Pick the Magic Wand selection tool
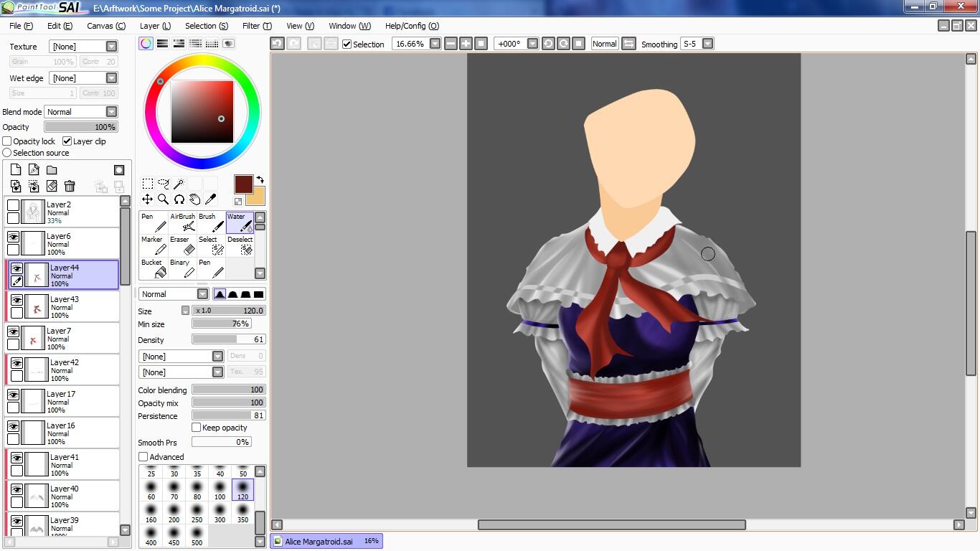The height and width of the screenshot is (551, 980). 179,184
